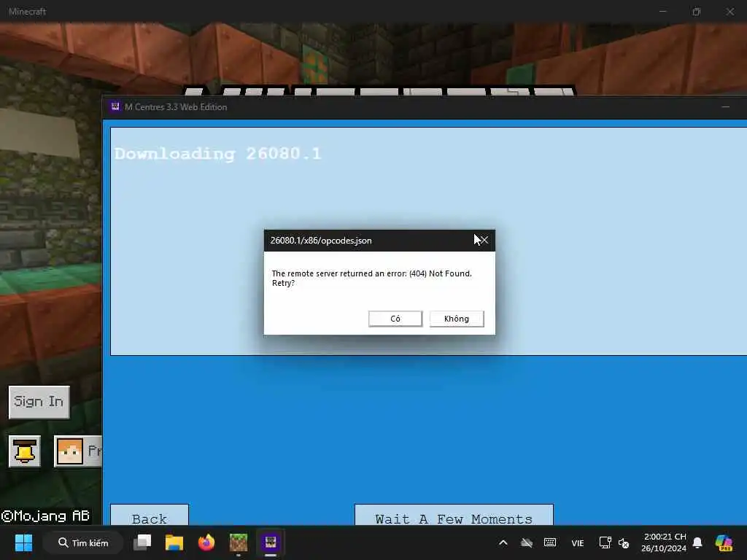Open the clock showing 2:00:21 CH

click(x=664, y=542)
